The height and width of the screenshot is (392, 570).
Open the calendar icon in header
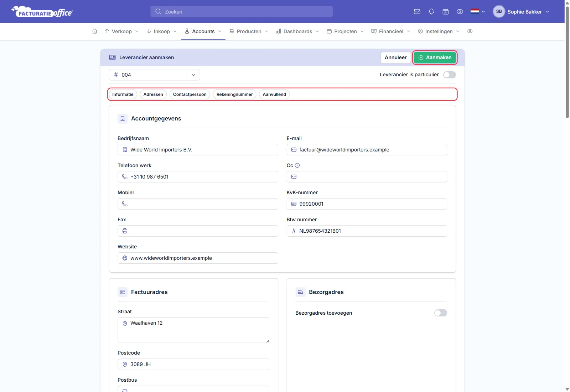tap(445, 12)
